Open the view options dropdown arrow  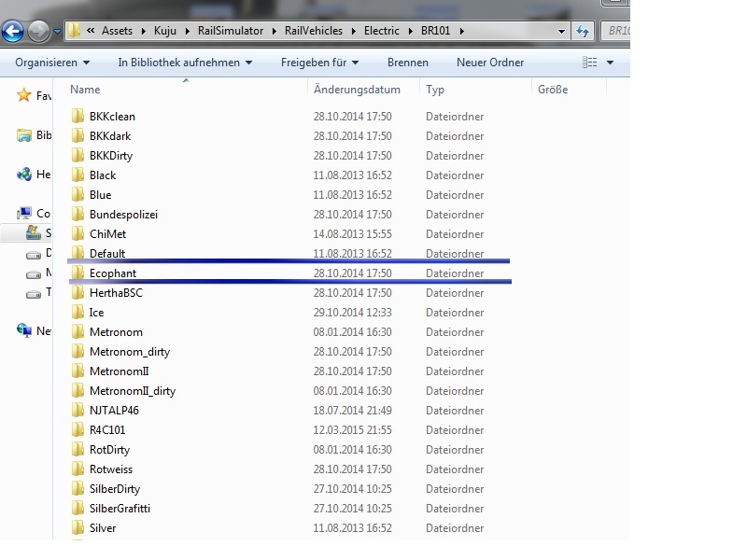(x=610, y=63)
